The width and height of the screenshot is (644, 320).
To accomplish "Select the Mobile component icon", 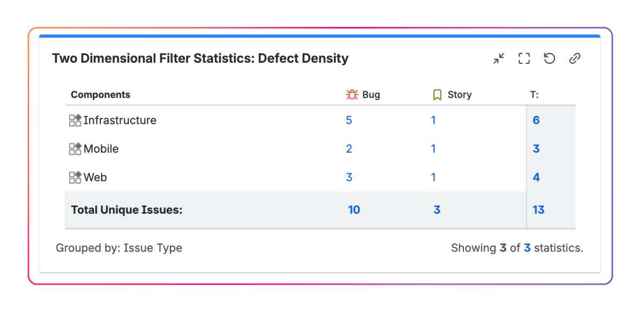I will [74, 148].
